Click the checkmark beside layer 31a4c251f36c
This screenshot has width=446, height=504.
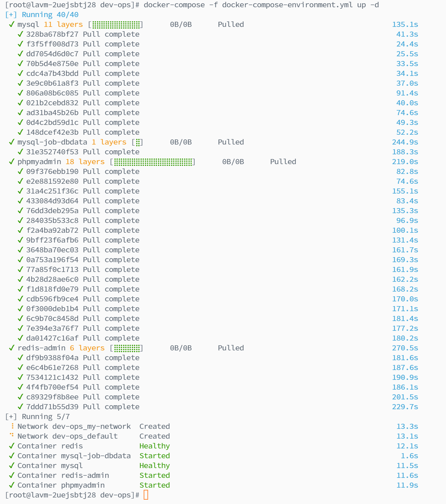coord(20,191)
